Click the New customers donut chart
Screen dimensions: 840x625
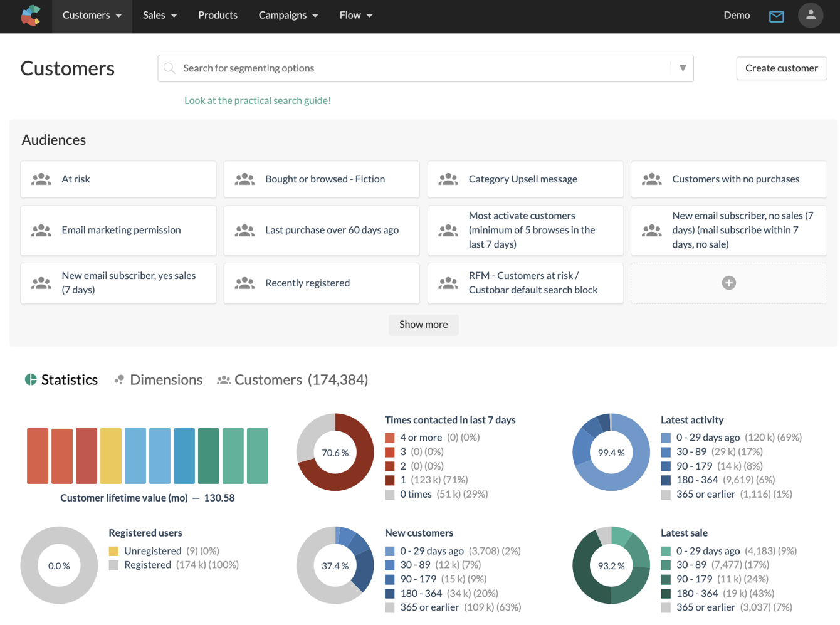click(335, 565)
